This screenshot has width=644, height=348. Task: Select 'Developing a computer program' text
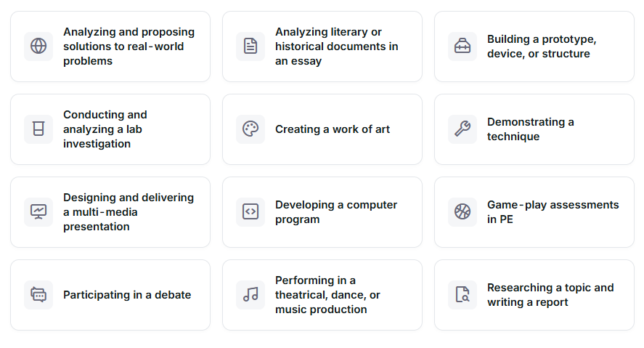(336, 212)
